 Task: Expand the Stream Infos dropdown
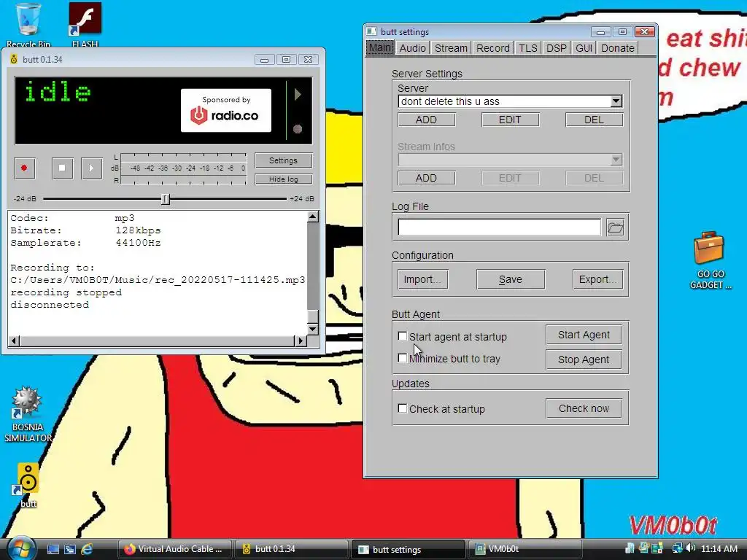click(x=616, y=160)
